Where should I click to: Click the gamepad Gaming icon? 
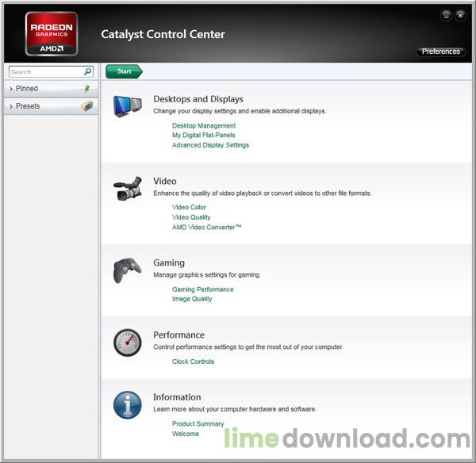coord(127,270)
